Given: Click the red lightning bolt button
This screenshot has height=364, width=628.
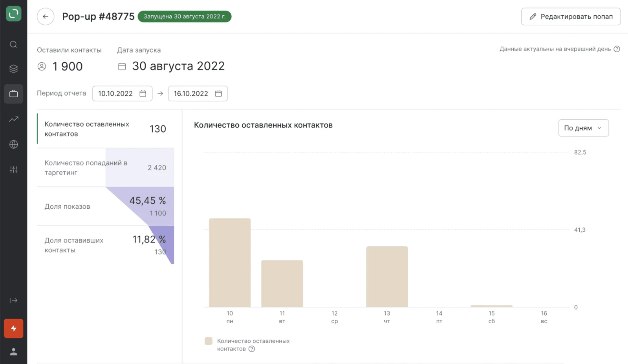Looking at the screenshot, I should [x=13, y=329].
